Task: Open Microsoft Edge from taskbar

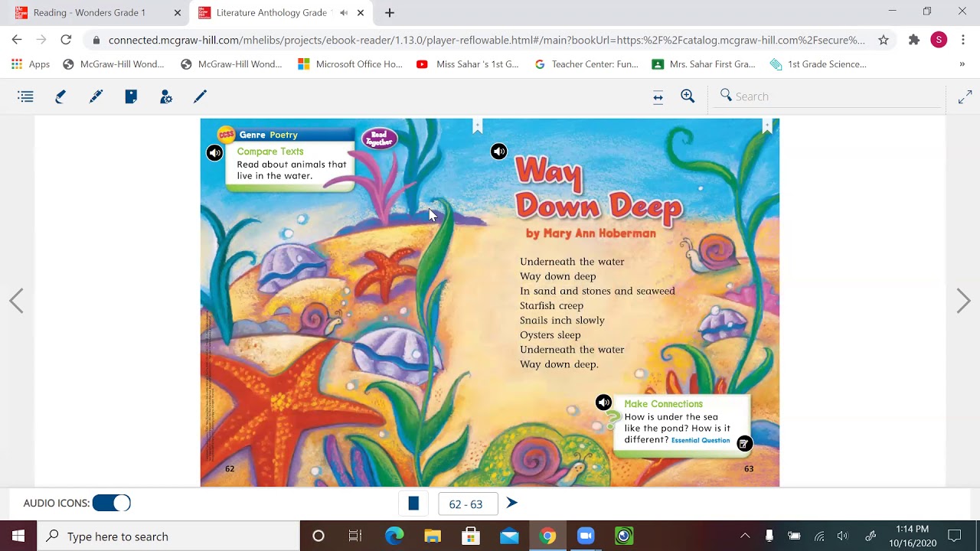Action: 394,536
